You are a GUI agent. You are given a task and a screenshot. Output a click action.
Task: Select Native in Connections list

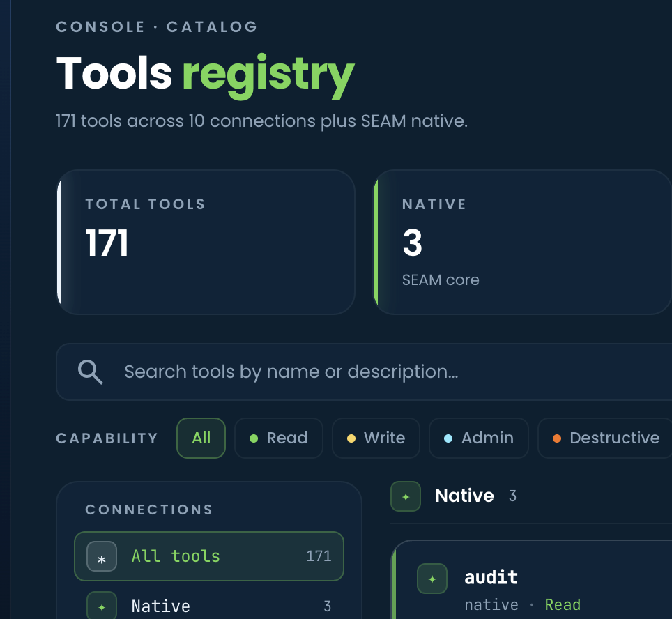pyautogui.click(x=209, y=605)
